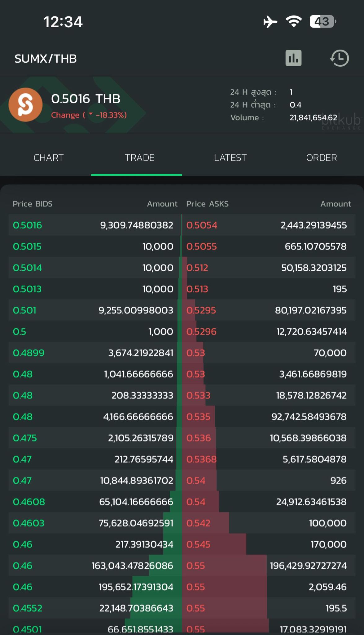Tap the 0.5016 THB current price

point(86,99)
